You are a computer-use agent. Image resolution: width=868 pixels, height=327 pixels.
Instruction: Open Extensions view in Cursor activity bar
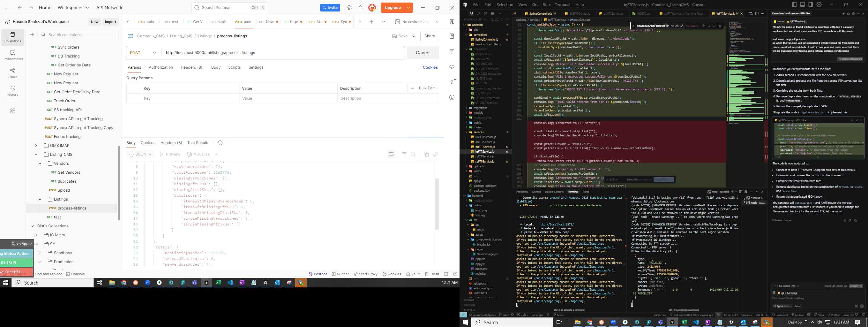(x=492, y=13)
